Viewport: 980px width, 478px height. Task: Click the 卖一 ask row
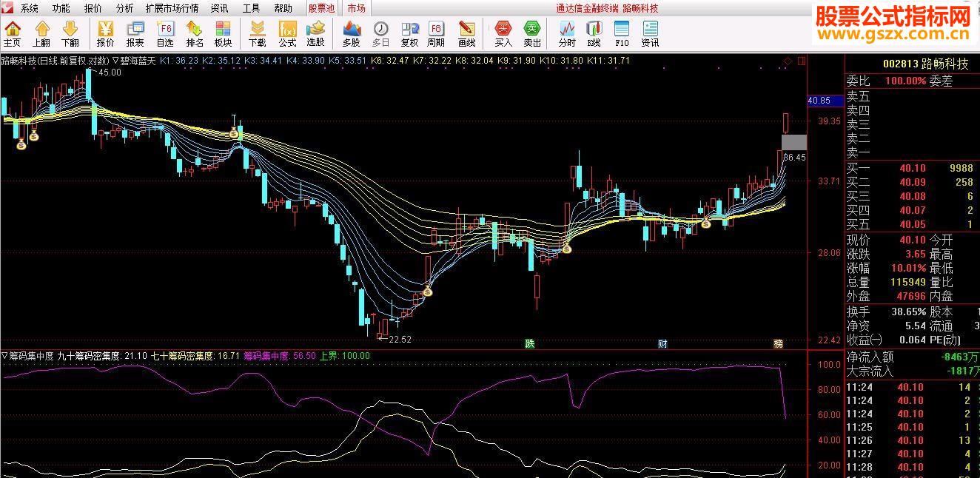(x=913, y=152)
